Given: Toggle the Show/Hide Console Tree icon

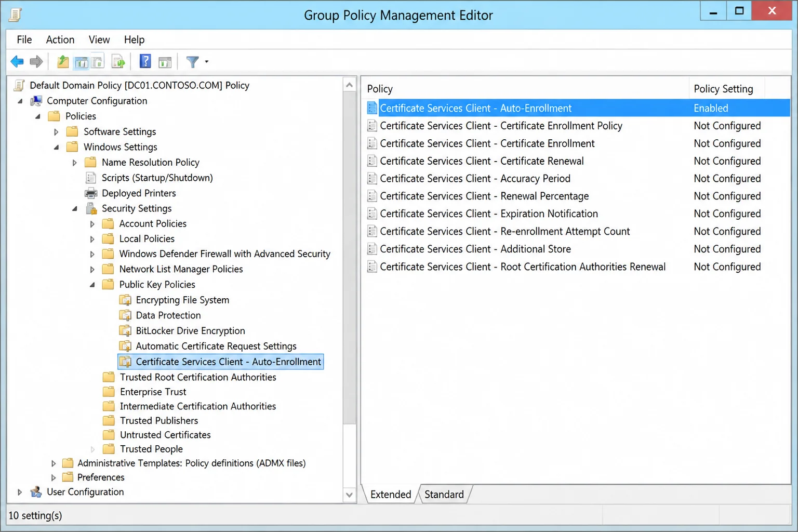Looking at the screenshot, I should click(82, 62).
